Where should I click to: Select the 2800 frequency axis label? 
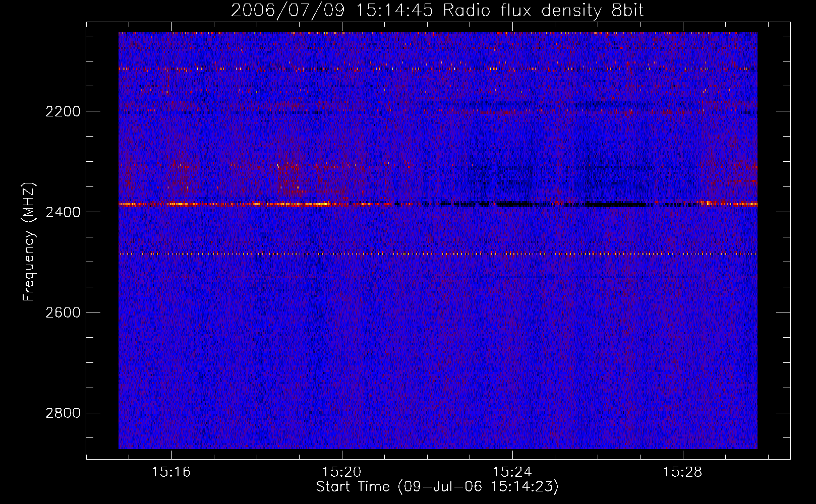pos(63,413)
